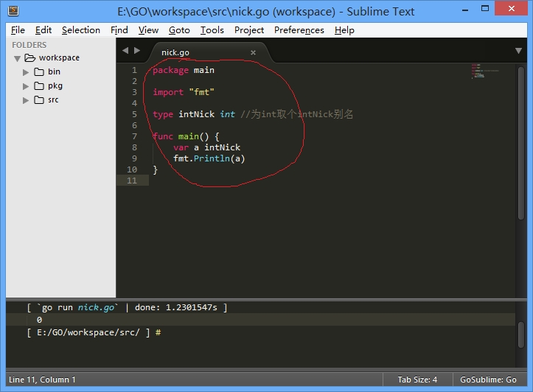Open the Edit menu
533x392 pixels.
tap(43, 30)
